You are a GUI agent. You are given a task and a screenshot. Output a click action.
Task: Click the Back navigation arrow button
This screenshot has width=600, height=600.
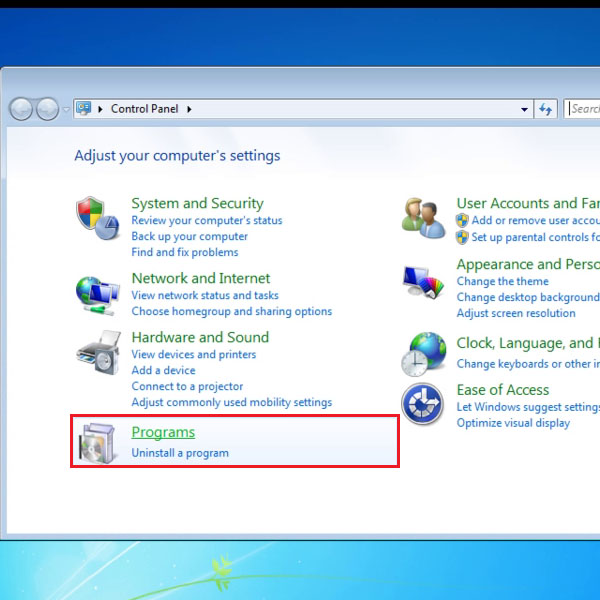21,109
